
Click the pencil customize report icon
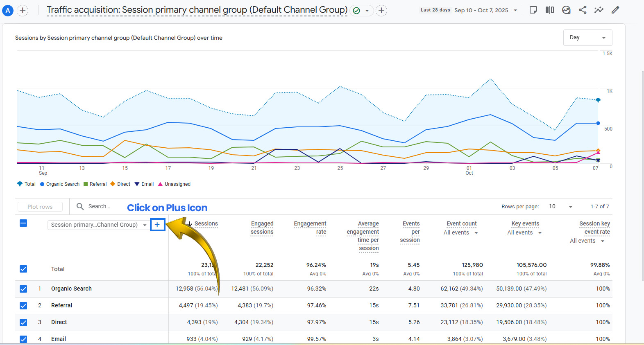click(615, 10)
